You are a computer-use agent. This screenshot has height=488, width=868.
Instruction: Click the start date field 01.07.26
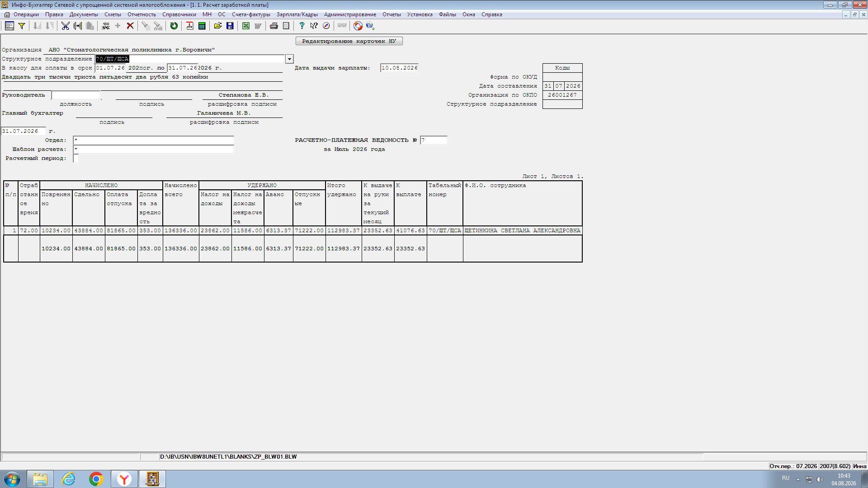click(x=110, y=68)
